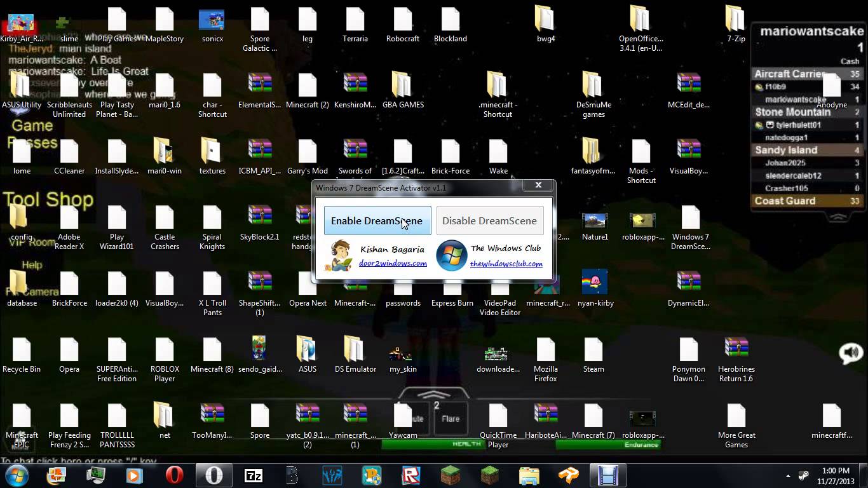Image resolution: width=868 pixels, height=488 pixels.
Task: Select the Steam desktop icon
Action: click(593, 355)
